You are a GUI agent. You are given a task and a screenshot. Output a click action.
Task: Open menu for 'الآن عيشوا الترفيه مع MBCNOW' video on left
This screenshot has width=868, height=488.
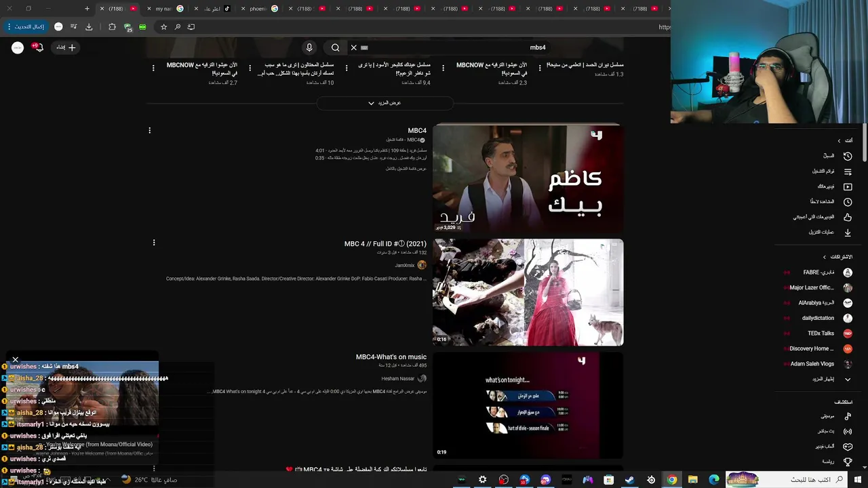(153, 68)
